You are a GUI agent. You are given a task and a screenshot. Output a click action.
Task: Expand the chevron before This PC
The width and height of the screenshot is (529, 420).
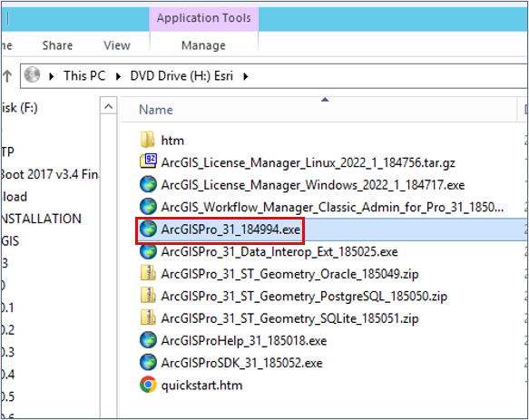coord(52,76)
